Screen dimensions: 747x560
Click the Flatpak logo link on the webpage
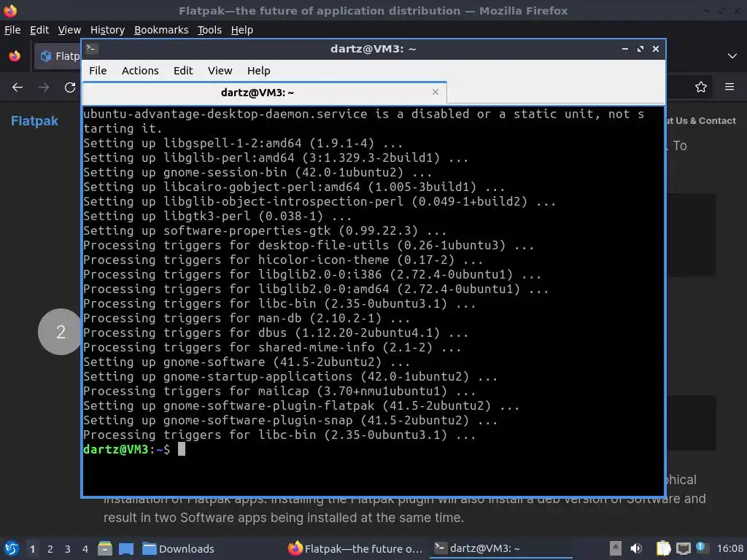(x=34, y=121)
